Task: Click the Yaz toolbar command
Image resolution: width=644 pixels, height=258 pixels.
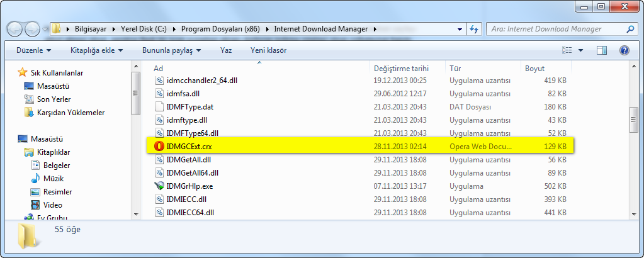Action: point(226,50)
